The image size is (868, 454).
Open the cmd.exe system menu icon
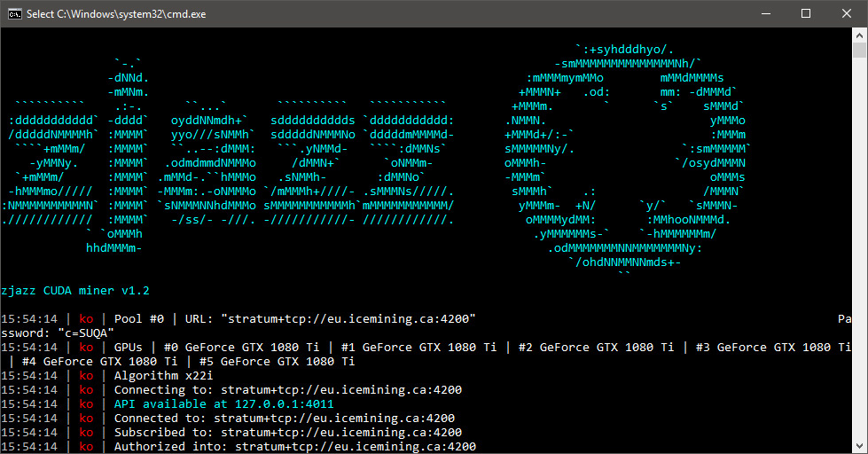pos(14,14)
